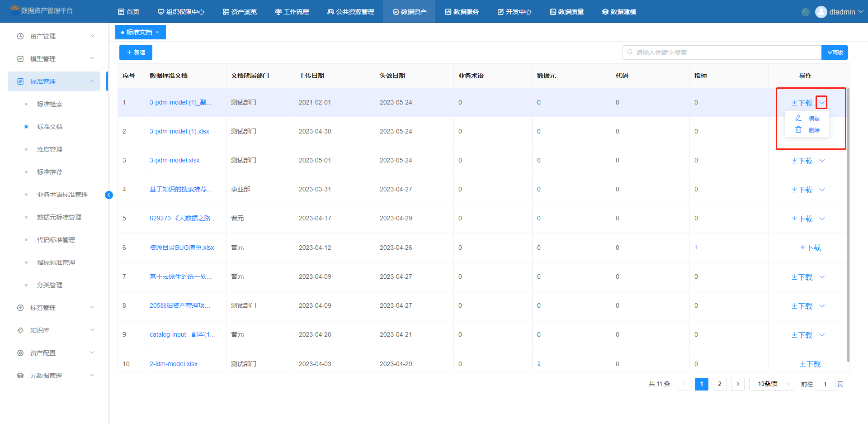Image resolution: width=868 pixels, height=424 pixels.
Task: Click the 知识库 sidebar icon
Action: tap(20, 330)
